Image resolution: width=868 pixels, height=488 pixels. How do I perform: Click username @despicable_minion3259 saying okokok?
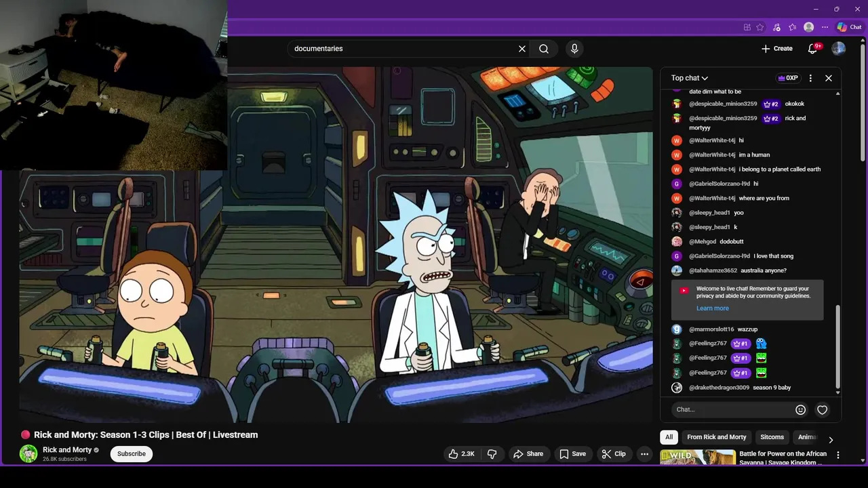pyautogui.click(x=723, y=104)
